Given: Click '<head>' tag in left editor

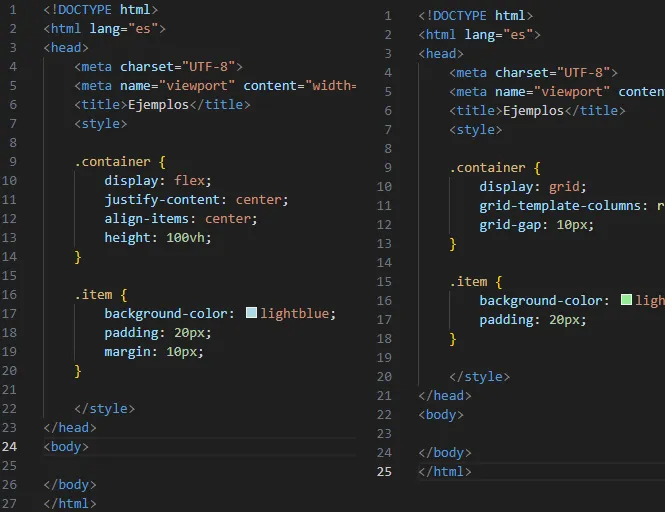Looking at the screenshot, I should coord(66,48).
